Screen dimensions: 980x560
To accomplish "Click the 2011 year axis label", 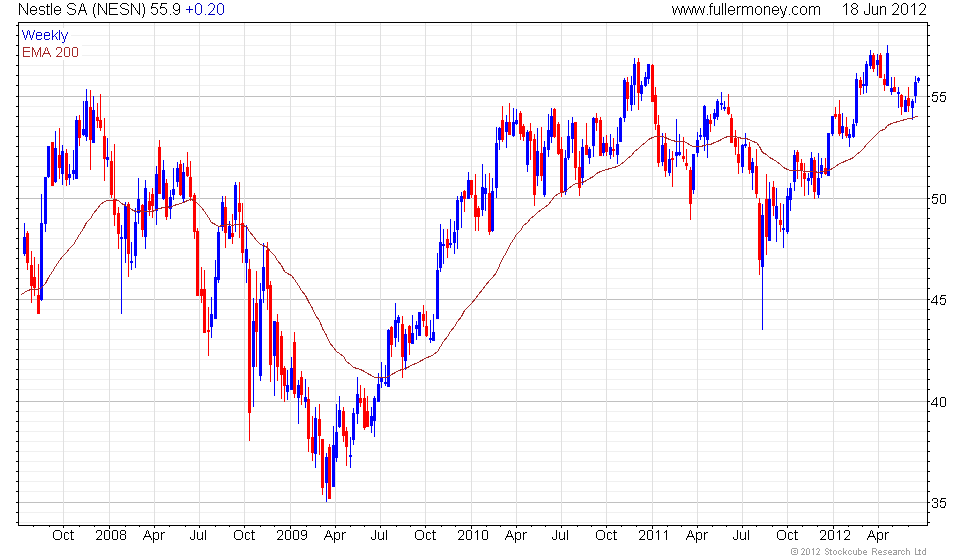I will [653, 535].
